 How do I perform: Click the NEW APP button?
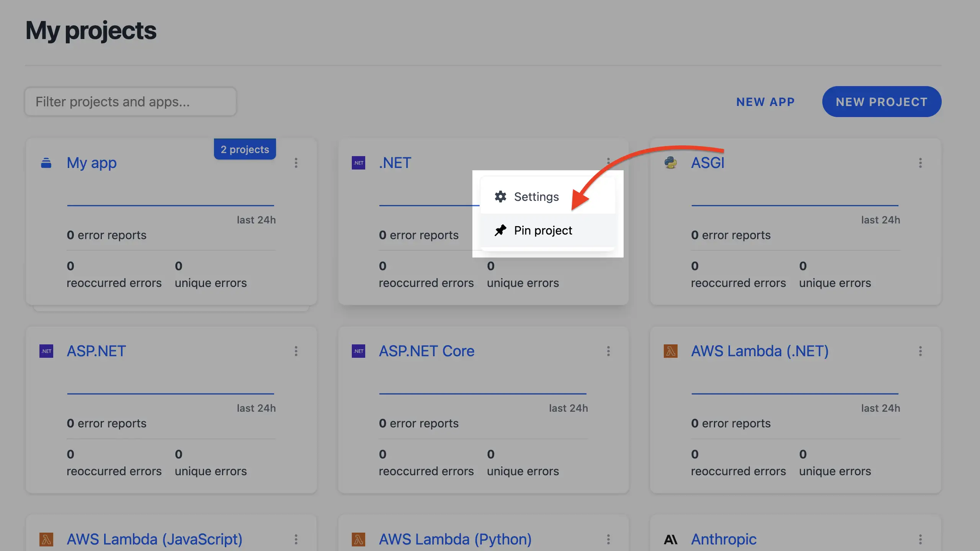pyautogui.click(x=766, y=102)
